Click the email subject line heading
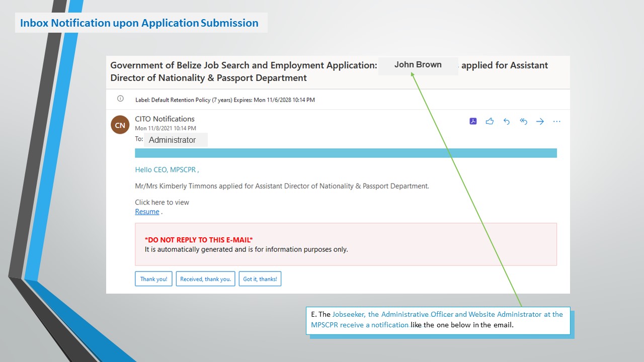Viewport: 644px width, 362px height. [x=242, y=71]
